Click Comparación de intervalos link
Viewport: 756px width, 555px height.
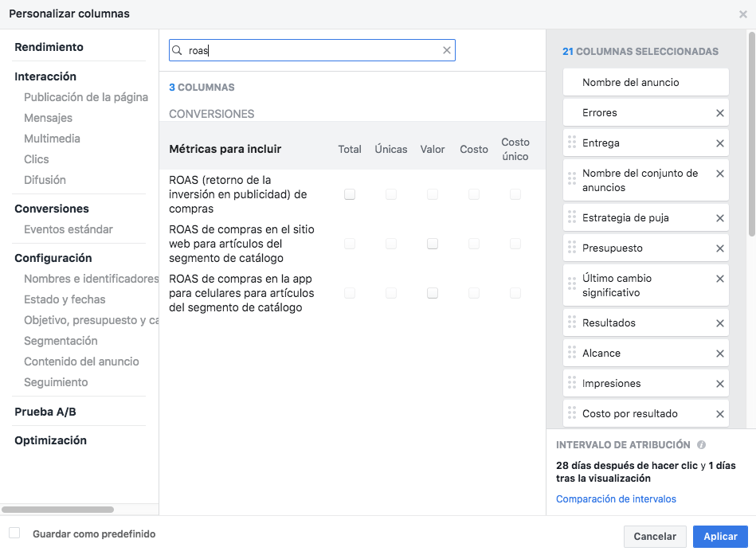tap(616, 499)
